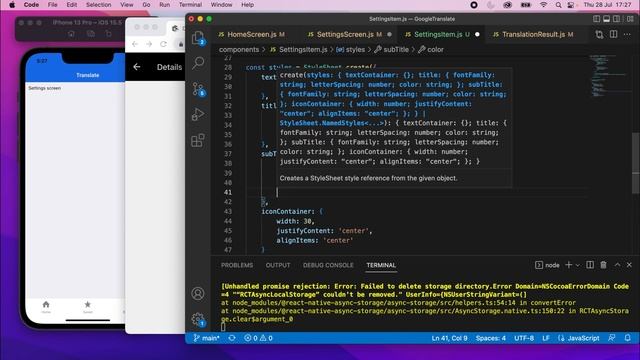Open errors and warnings count in status bar

tap(258, 338)
